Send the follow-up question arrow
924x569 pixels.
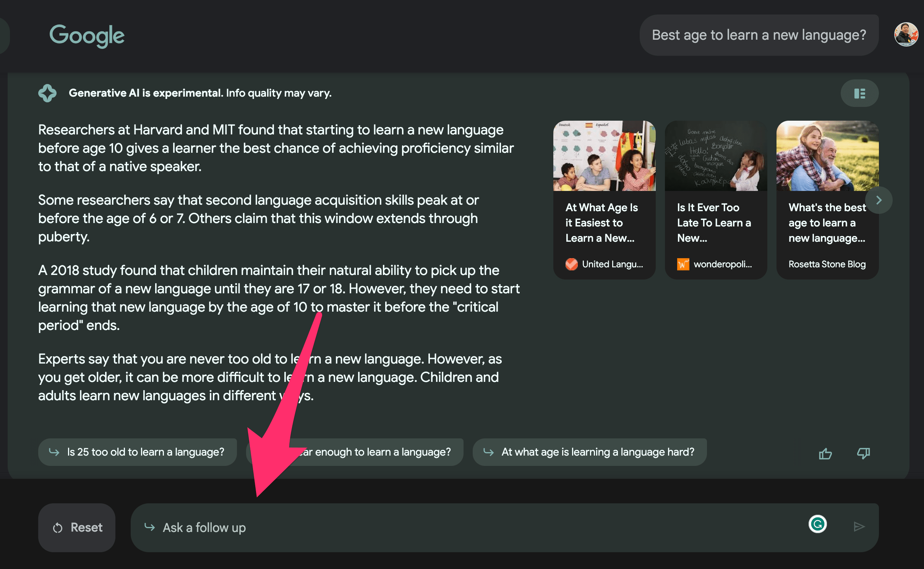pyautogui.click(x=859, y=527)
